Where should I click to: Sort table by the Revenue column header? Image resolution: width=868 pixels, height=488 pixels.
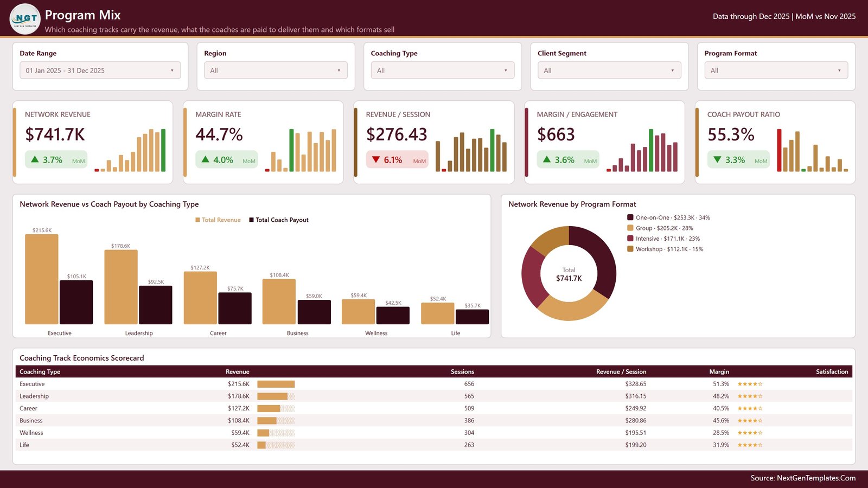coord(238,371)
